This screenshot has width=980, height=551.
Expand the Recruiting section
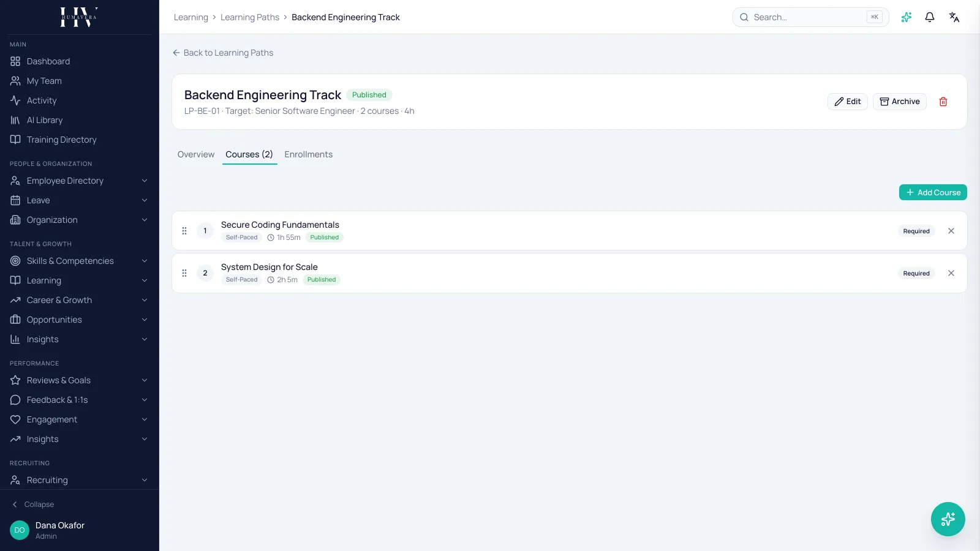click(79, 480)
